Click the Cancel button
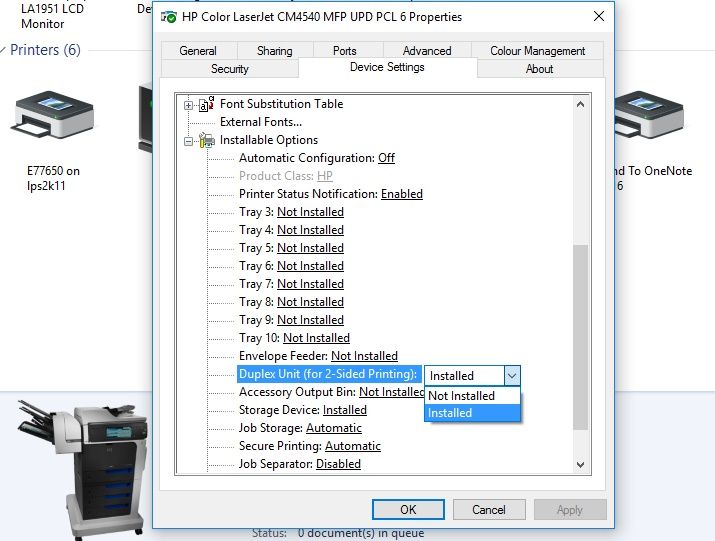Image resolution: width=715 pixels, height=541 pixels. coord(489,509)
